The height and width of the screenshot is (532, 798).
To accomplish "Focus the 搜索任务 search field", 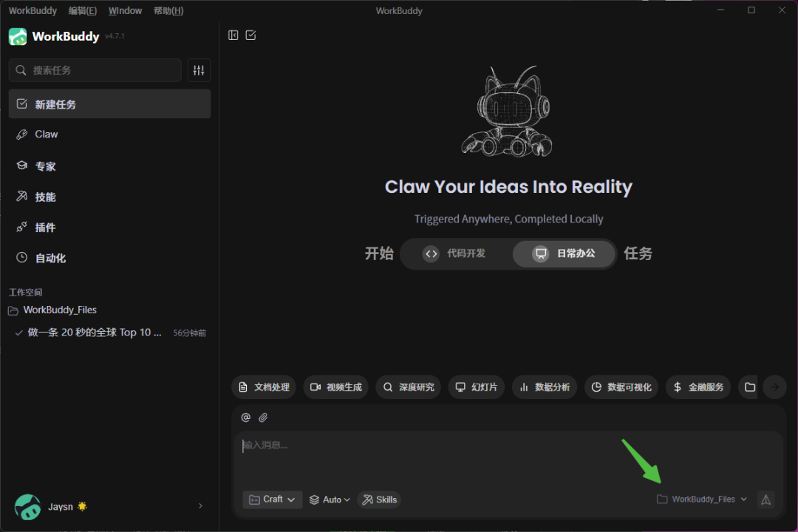I will pyautogui.click(x=95, y=70).
